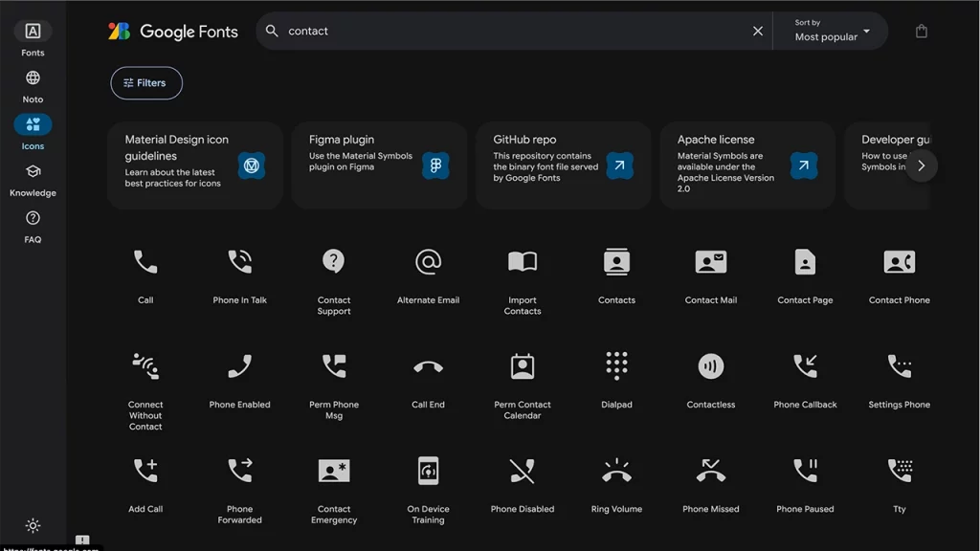Screen dimensions: 980x551
Task: Select the Dialpad icon
Action: click(616, 365)
